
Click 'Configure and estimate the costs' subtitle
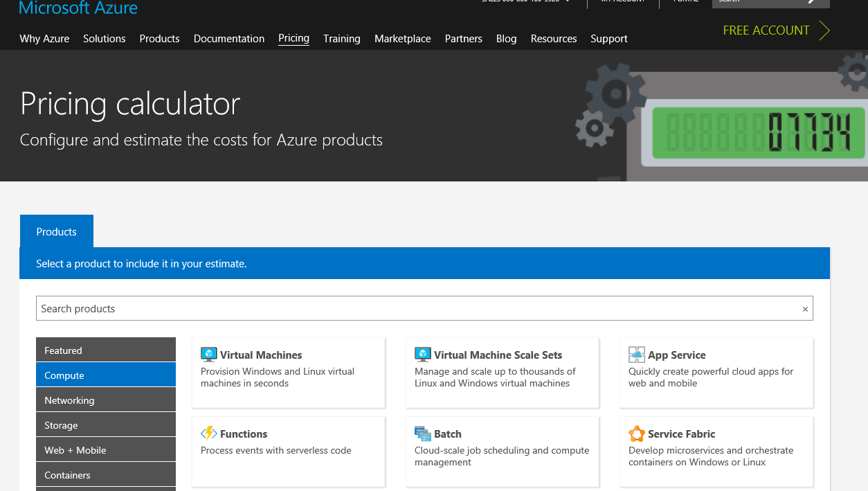click(x=201, y=141)
